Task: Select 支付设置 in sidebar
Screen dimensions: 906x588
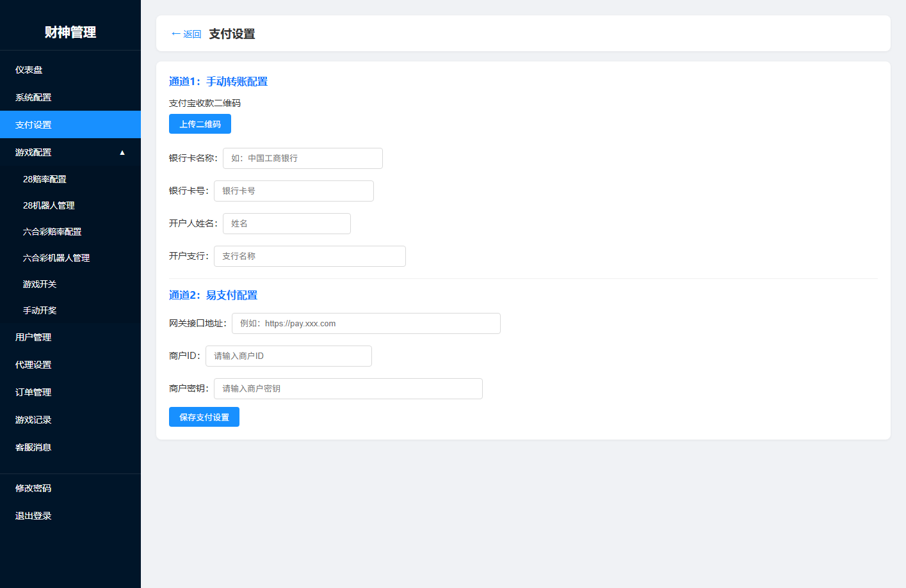Action: point(70,125)
